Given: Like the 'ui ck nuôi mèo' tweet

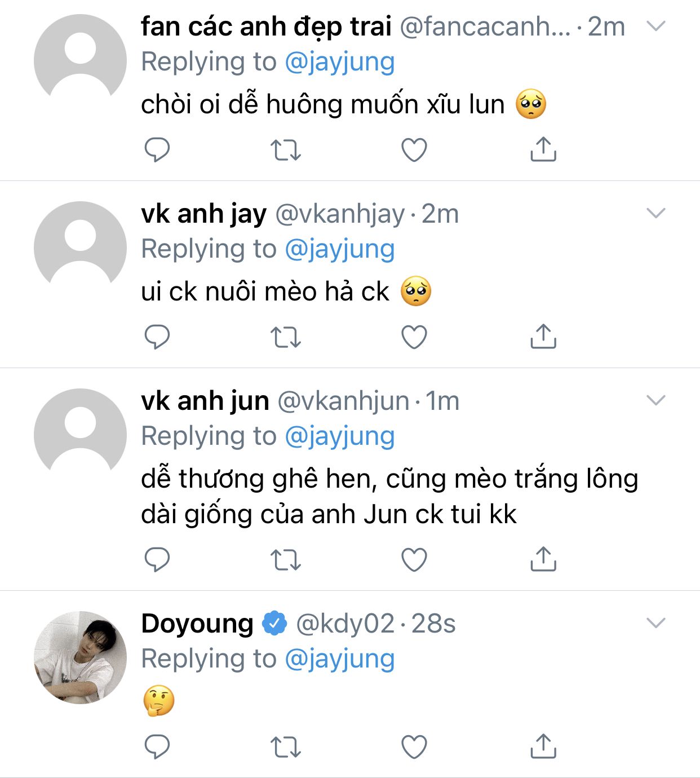Looking at the screenshot, I should pyautogui.click(x=414, y=337).
